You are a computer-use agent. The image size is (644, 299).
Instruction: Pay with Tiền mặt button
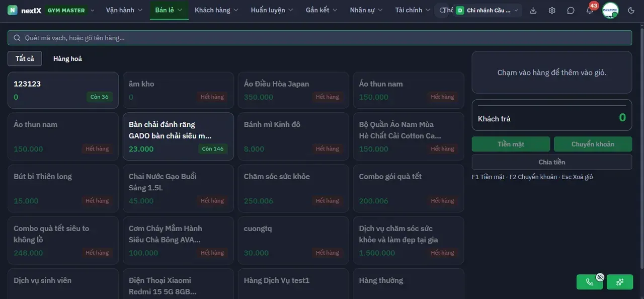tap(511, 144)
